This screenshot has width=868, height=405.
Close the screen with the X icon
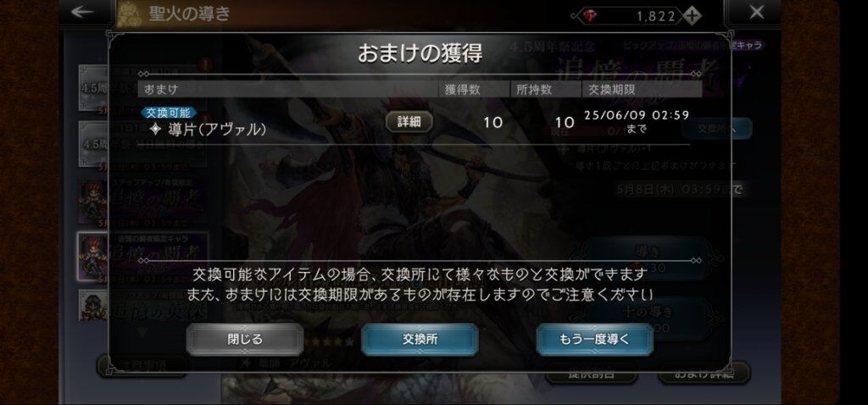coord(756,12)
